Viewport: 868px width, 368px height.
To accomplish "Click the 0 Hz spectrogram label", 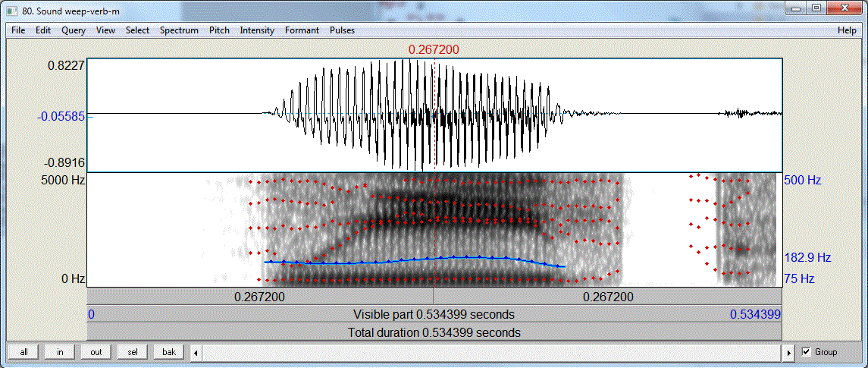I will (x=73, y=278).
